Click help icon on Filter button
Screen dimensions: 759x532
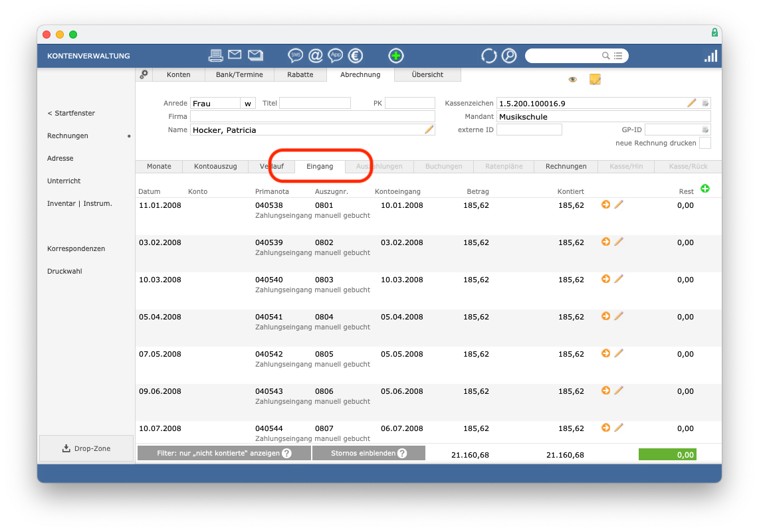pyautogui.click(x=286, y=453)
